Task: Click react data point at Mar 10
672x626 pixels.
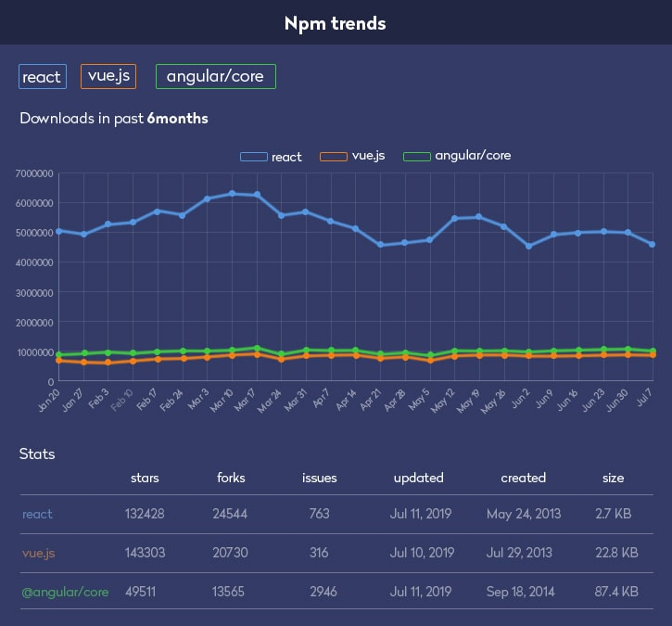Action: [232, 194]
